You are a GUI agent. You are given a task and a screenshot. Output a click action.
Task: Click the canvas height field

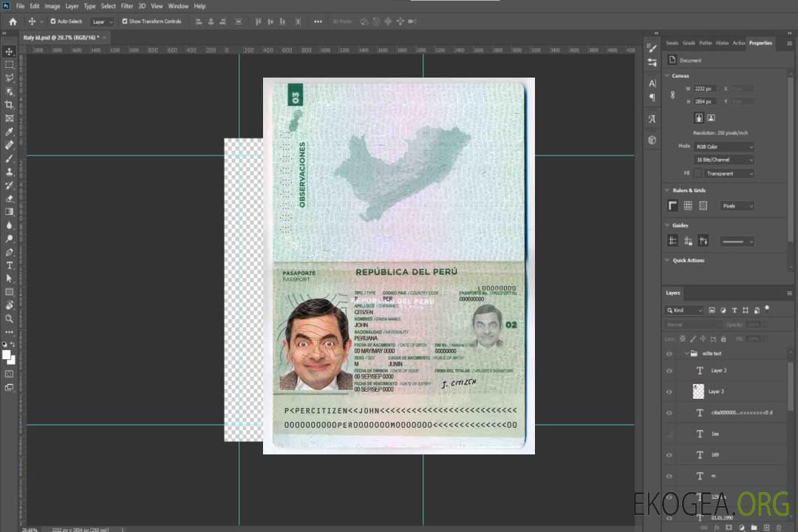(705, 102)
